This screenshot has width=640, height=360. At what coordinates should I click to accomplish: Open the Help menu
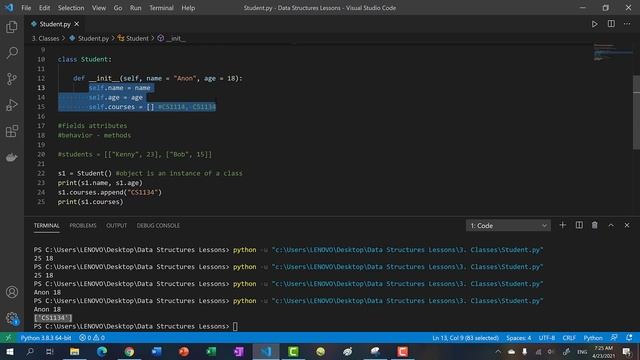pos(188,8)
